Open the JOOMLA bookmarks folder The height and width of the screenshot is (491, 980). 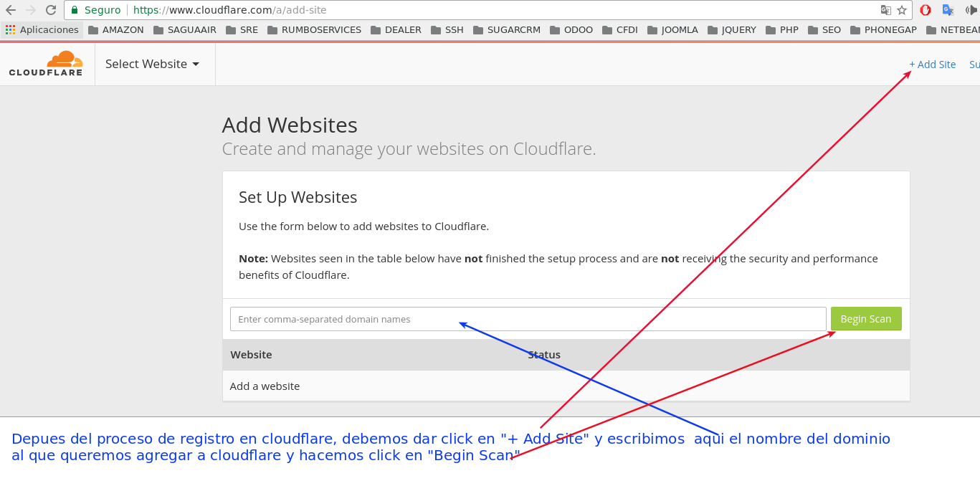(672, 30)
